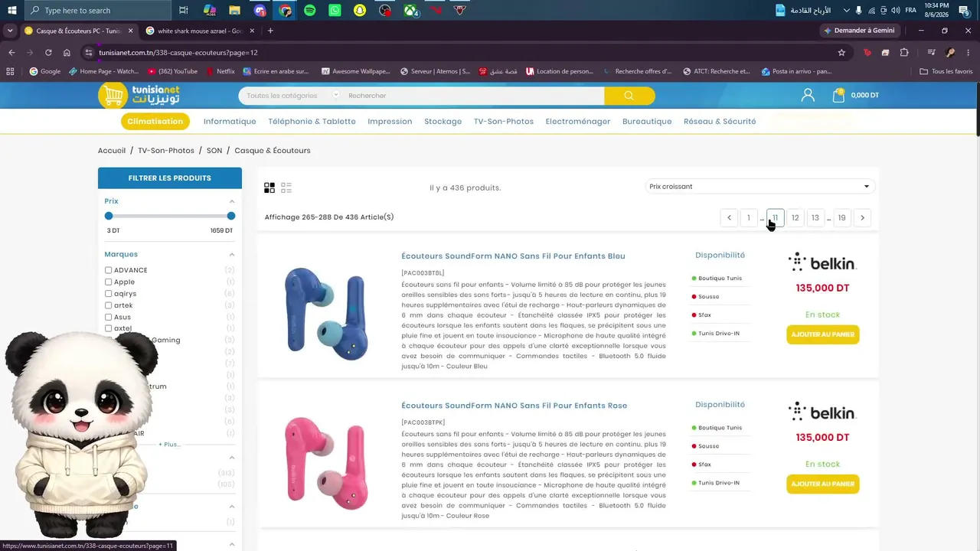Launch File Explorer from the taskbar
Image resolution: width=980 pixels, height=551 pixels.
click(x=234, y=10)
